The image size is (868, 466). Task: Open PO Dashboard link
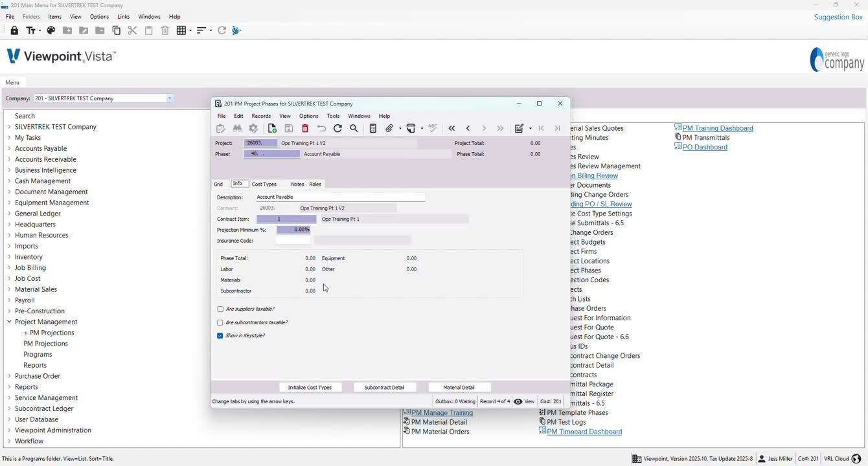point(705,147)
